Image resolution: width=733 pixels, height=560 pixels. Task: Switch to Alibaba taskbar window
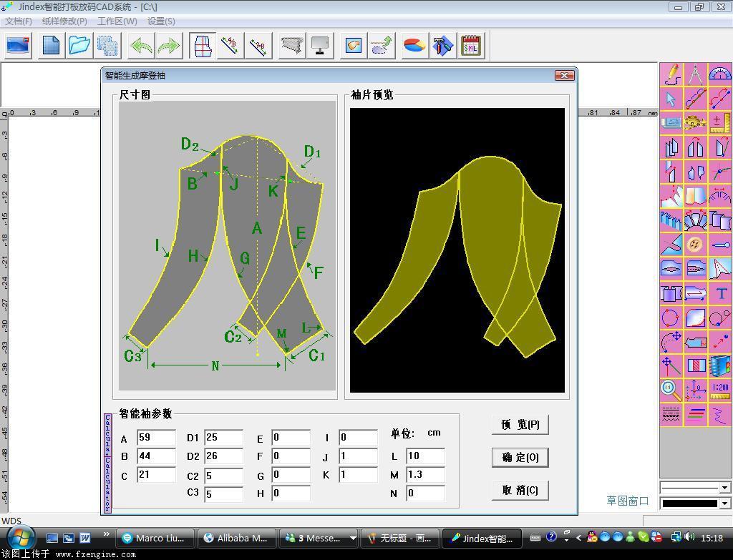coord(236,538)
